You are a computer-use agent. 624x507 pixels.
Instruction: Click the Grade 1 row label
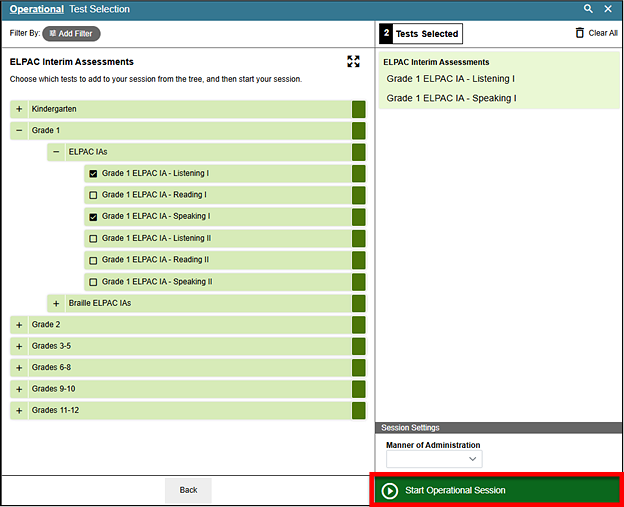[x=46, y=131]
